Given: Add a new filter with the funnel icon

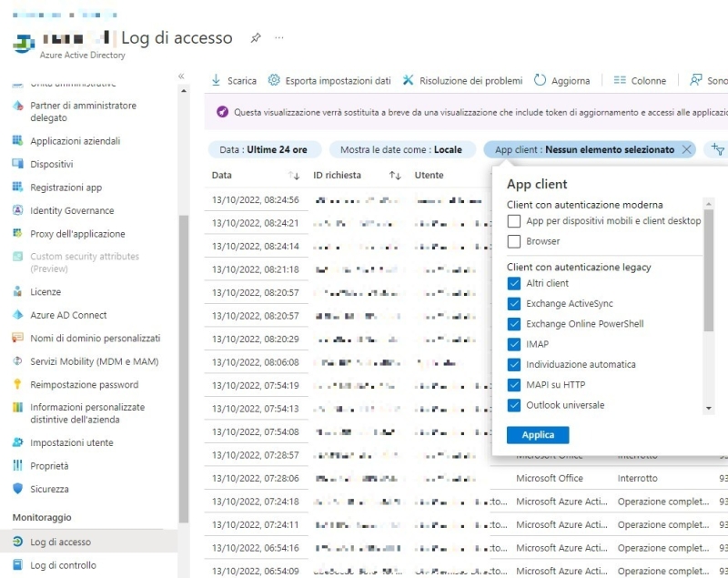Looking at the screenshot, I should [716, 148].
